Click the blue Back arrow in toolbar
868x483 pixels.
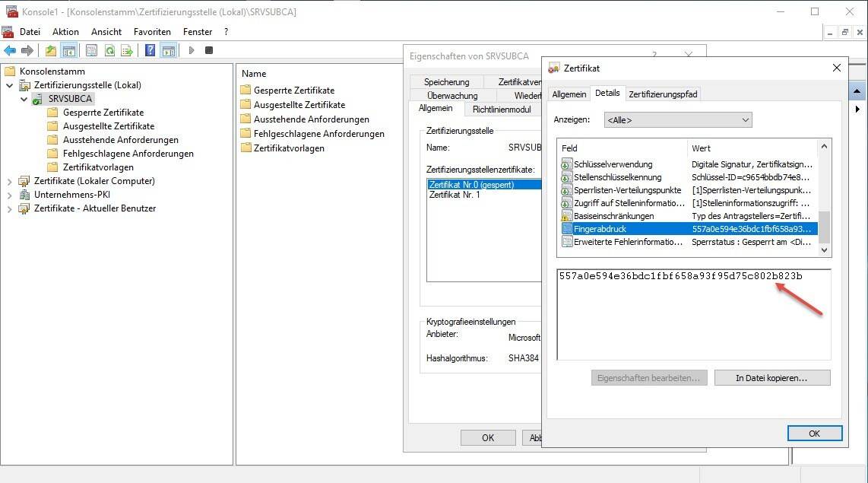10,50
